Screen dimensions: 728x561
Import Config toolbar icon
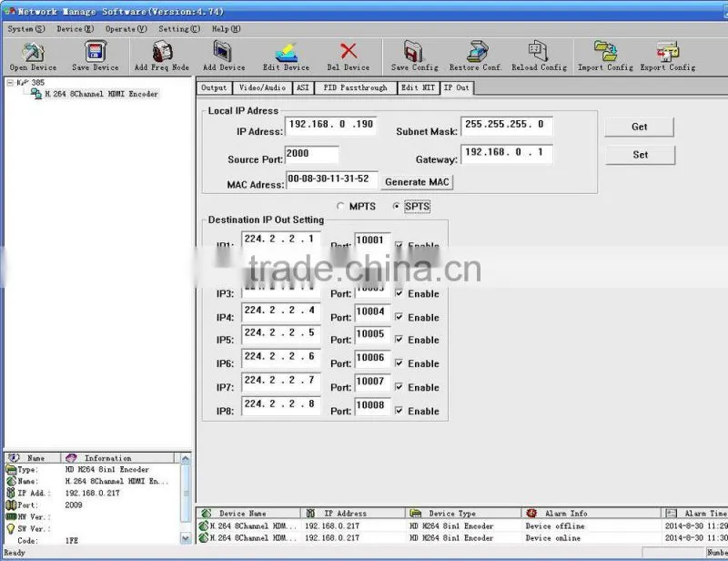605,56
